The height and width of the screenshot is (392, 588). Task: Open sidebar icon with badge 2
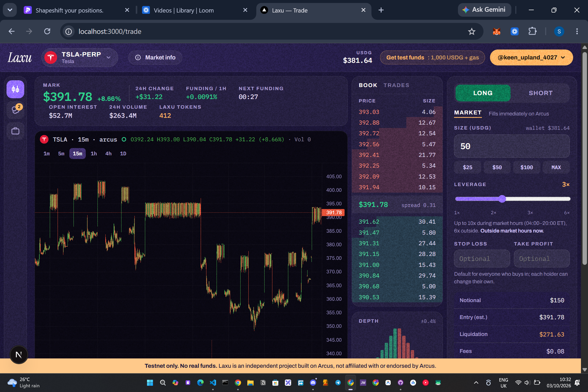16,110
